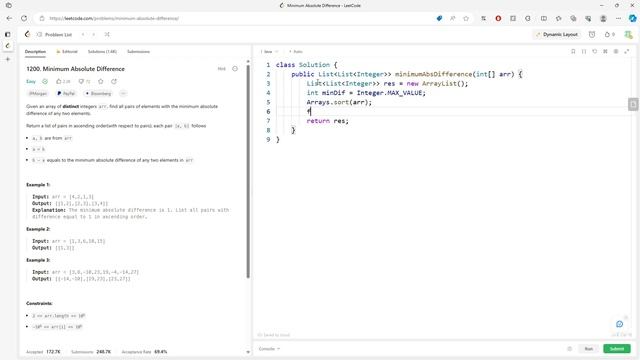Open the shopping tag icon in address bar
Screen dimensions: 640x360
tap(439, 18)
